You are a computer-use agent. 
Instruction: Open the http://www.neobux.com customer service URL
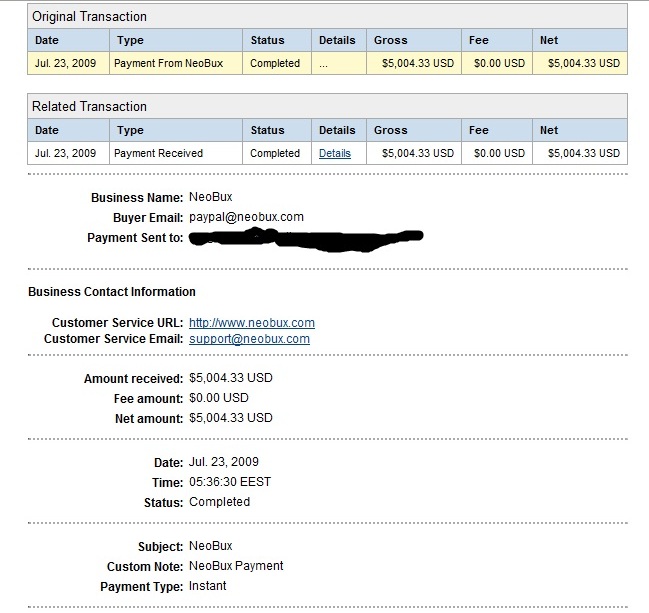click(x=252, y=323)
